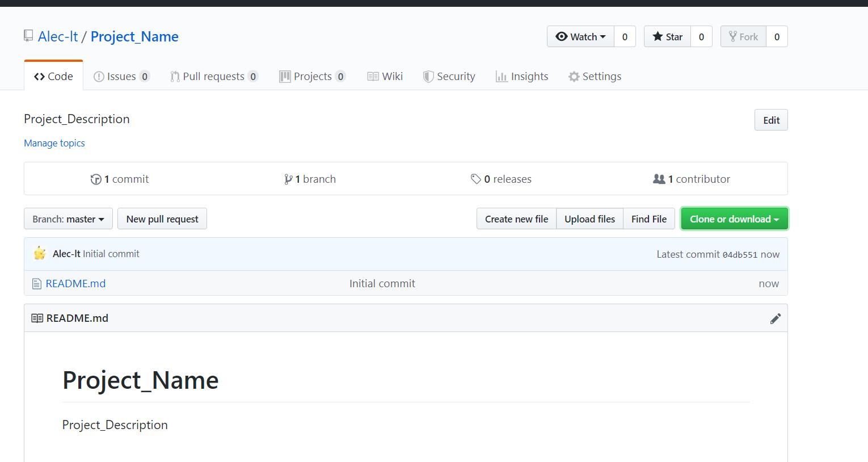Click Create new file
868x462 pixels.
(x=516, y=219)
